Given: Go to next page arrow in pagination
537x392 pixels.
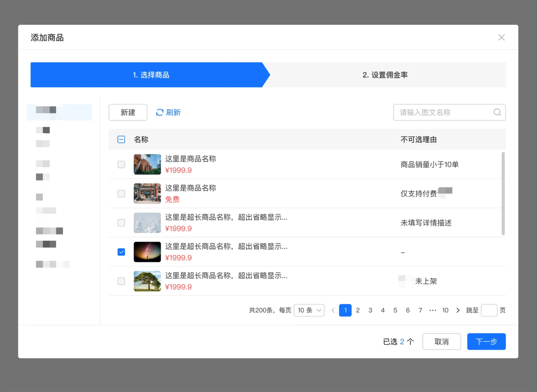Looking at the screenshot, I should [x=458, y=310].
